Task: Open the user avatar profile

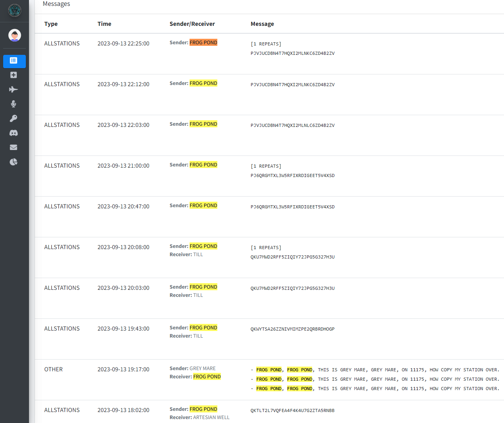Action: click(x=14, y=35)
